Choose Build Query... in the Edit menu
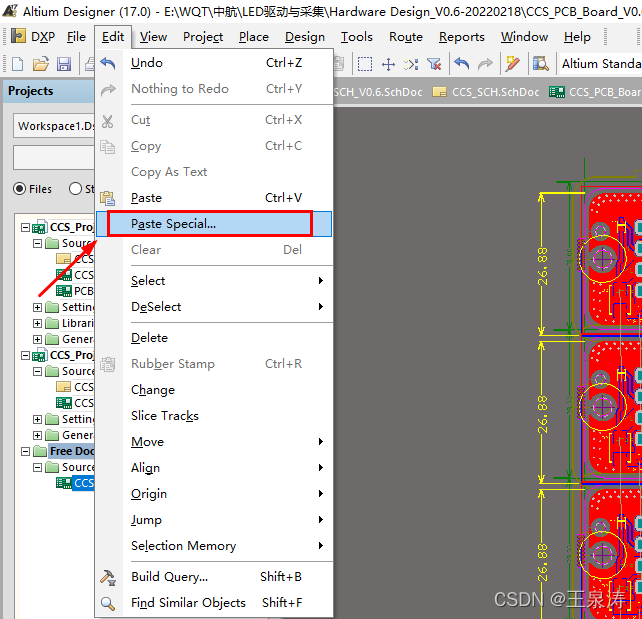 pyautogui.click(x=214, y=577)
